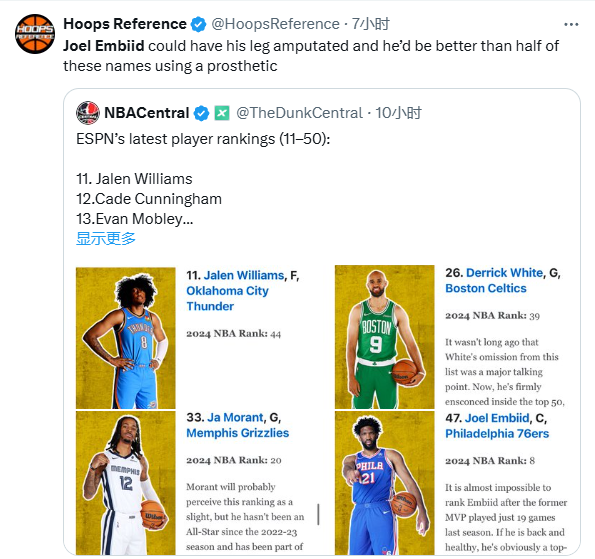Open the Hoops Reference basketball avatar
Screen dimensions: 595x559
(35, 34)
